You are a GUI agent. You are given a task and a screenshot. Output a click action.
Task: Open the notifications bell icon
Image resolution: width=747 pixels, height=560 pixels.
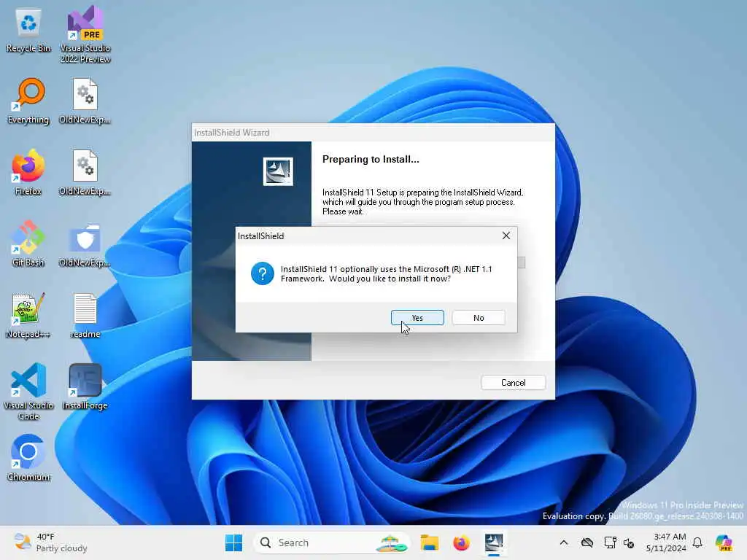coord(697,542)
